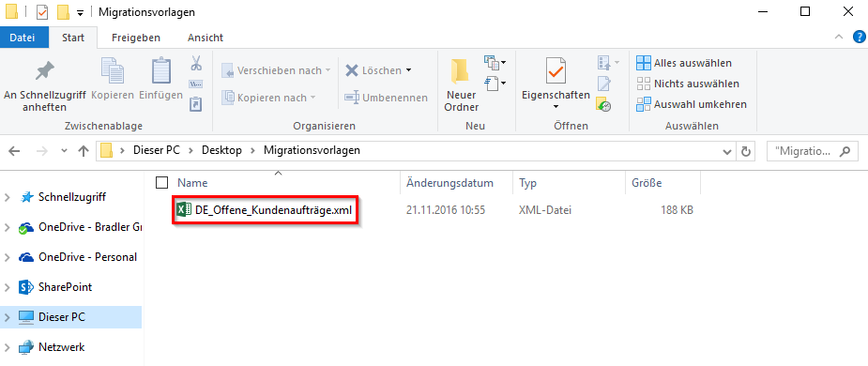Go back with the left arrow

[x=14, y=150]
